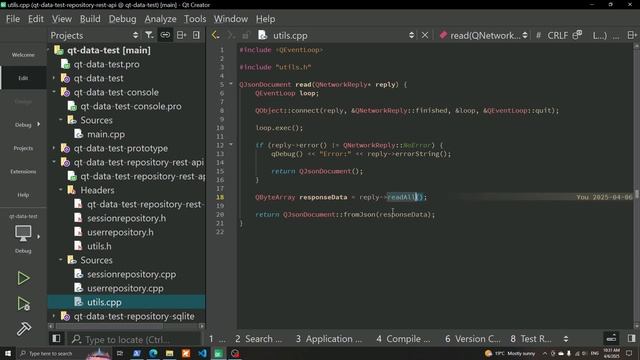Show the Application Output pane

pyautogui.click(x=329, y=339)
